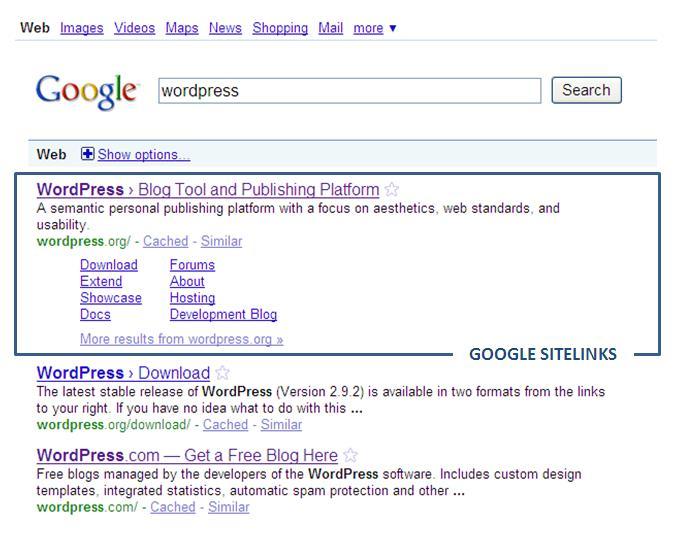Open the Forums sitelink
This screenshot has height=536, width=677.
(192, 265)
